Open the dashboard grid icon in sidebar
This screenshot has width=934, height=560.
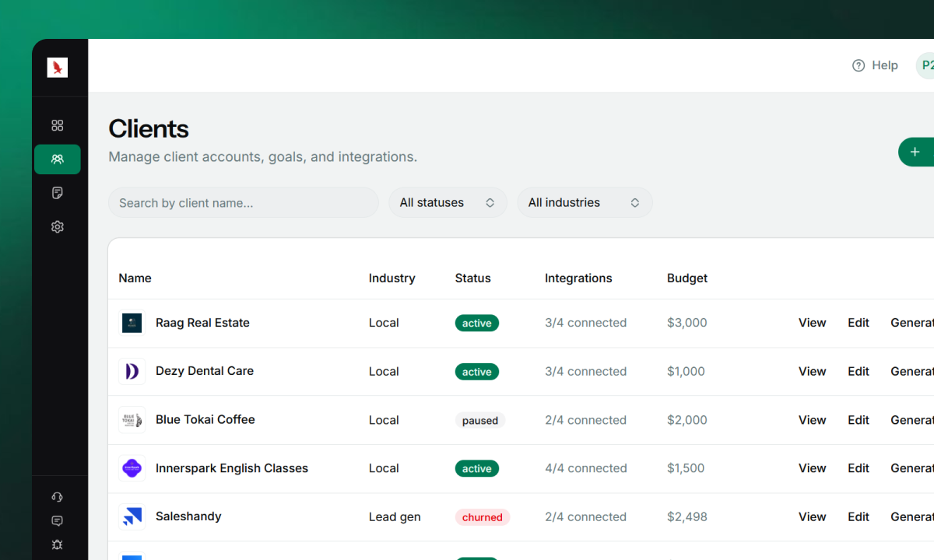coord(57,125)
